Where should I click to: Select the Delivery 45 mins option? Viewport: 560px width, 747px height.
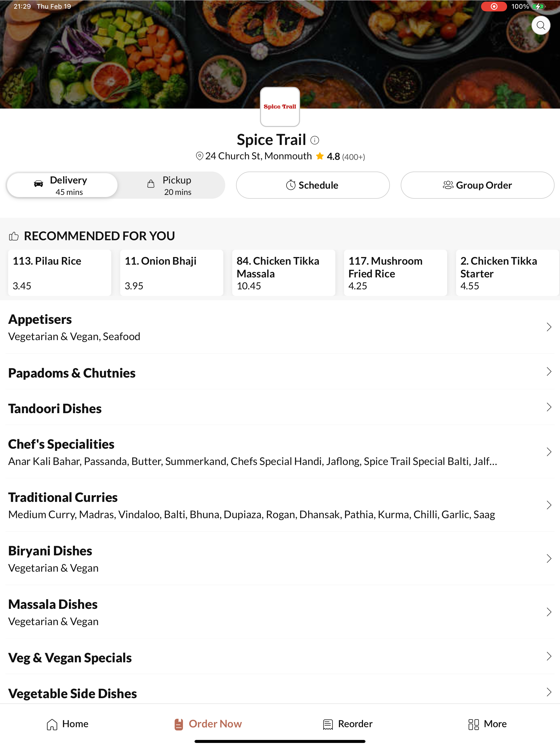62,185
